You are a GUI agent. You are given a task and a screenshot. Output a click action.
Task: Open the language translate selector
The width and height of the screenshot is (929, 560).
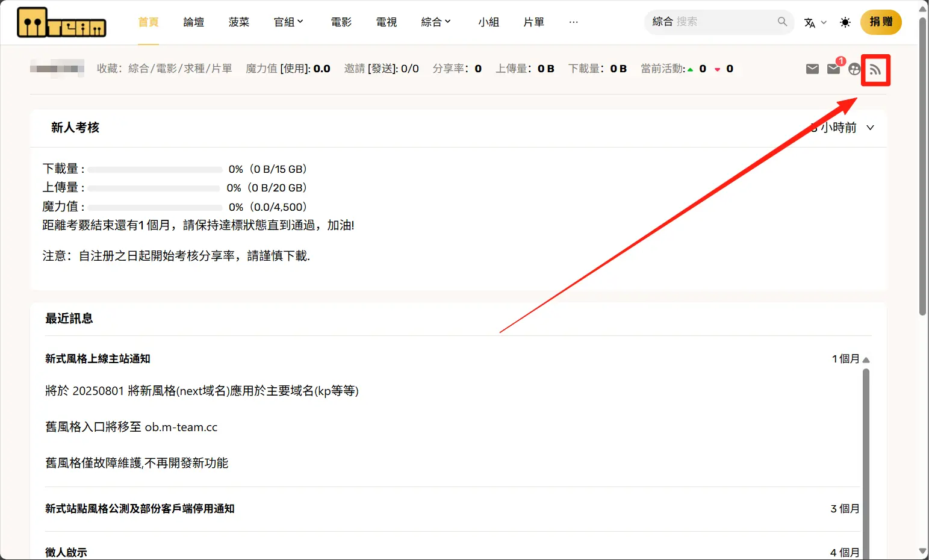(x=815, y=22)
